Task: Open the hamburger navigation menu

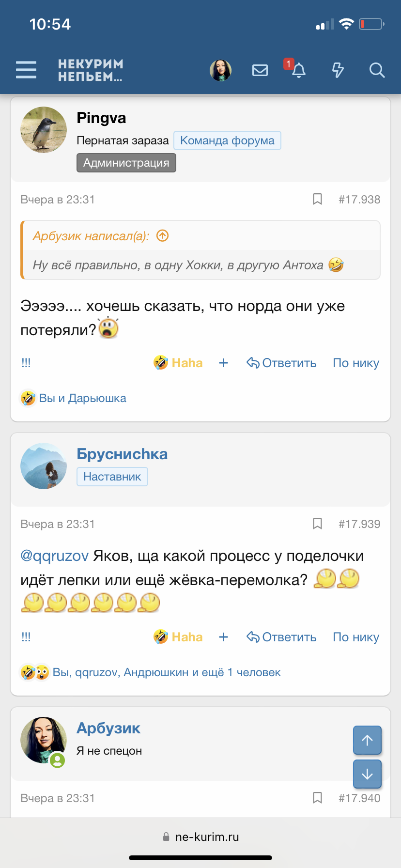Action: click(x=26, y=70)
